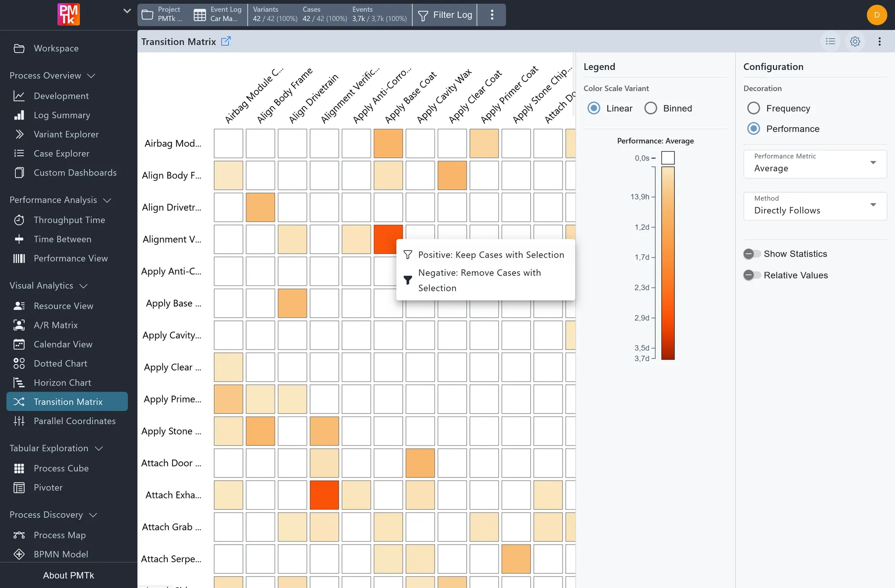895x588 pixels.
Task: Choose Negative: Remove Cases with Selection
Action: (x=486, y=280)
